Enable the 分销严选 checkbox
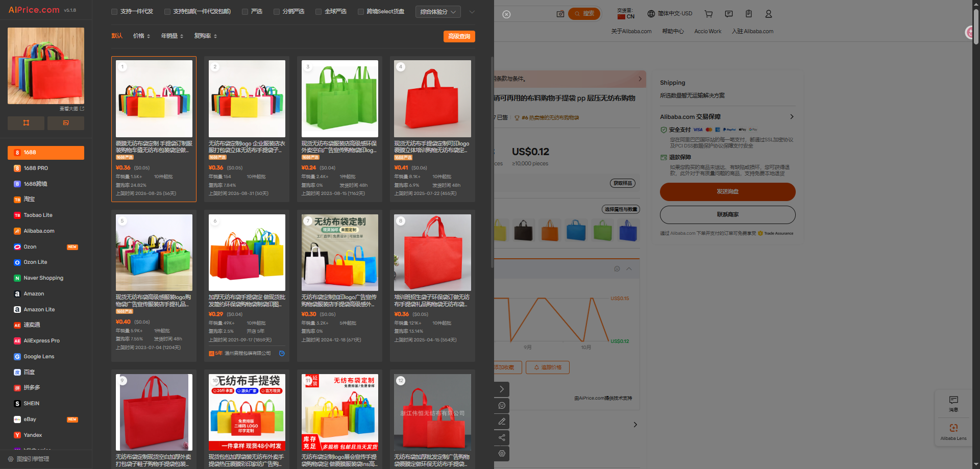The height and width of the screenshot is (469, 980). coord(277,12)
